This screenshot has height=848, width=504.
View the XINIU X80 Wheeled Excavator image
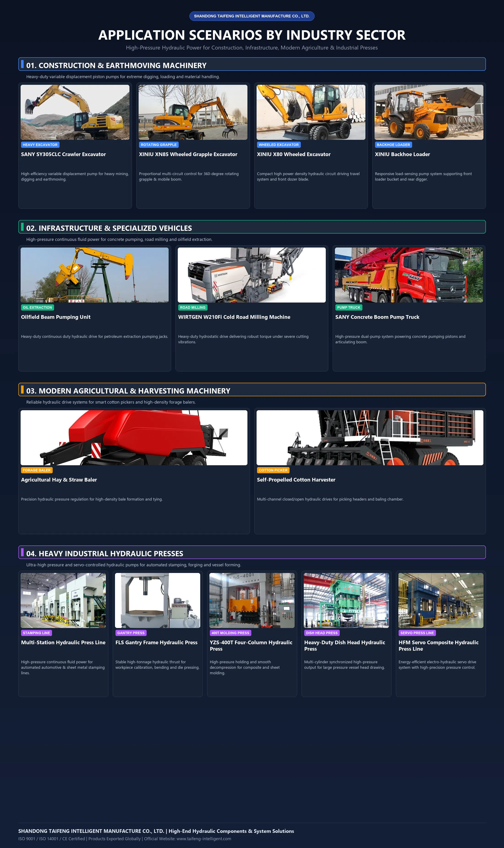[311, 112]
